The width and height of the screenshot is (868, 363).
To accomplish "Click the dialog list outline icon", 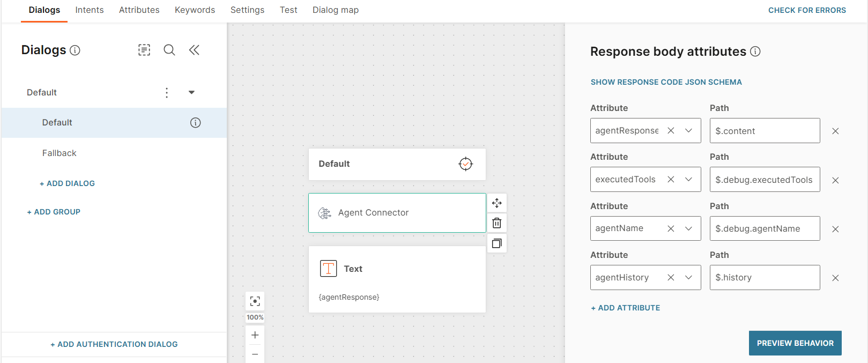I will 144,50.
